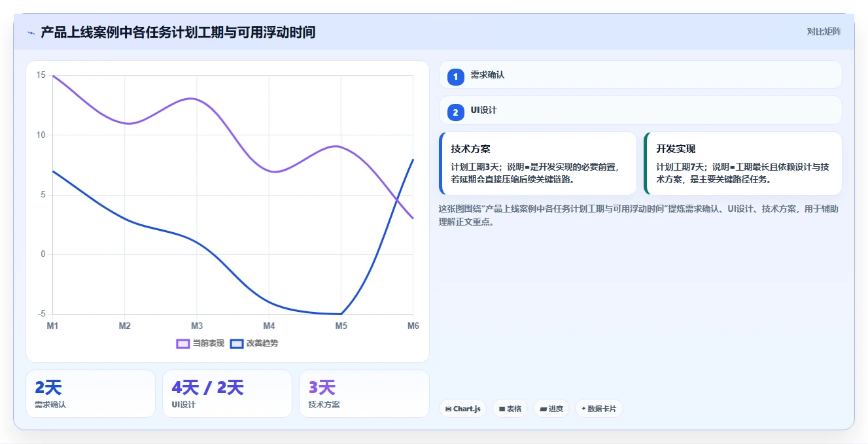Screen dimensions: 868x444
Task: Click the y-axis value -5
Action: coord(43,314)
